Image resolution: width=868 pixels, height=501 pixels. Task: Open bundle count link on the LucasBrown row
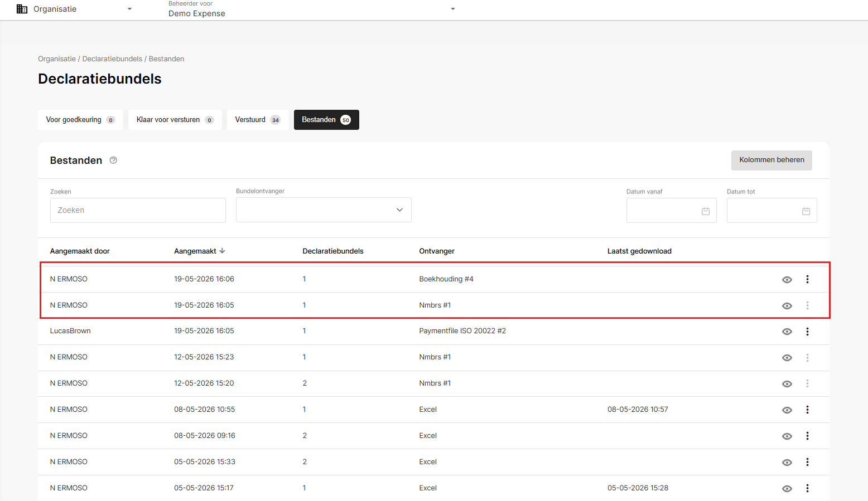(x=304, y=331)
